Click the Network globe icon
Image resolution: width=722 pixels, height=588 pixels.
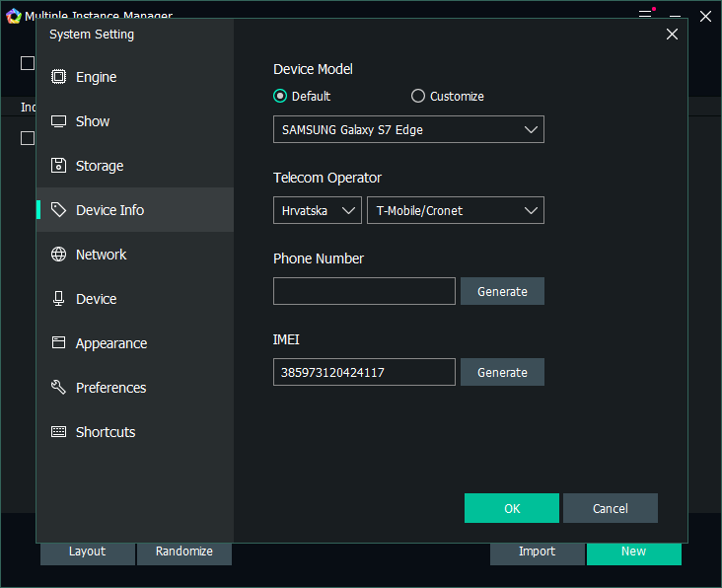59,255
